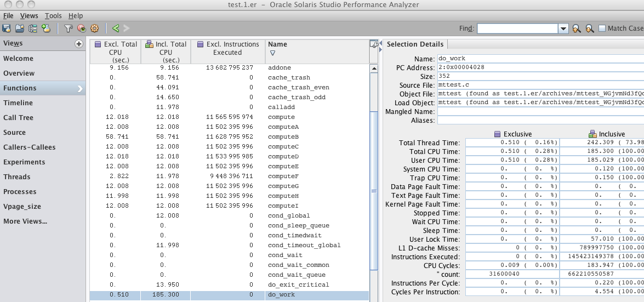Select the cache_trash_even function row
This screenshot has width=644, height=302.
coord(229,87)
